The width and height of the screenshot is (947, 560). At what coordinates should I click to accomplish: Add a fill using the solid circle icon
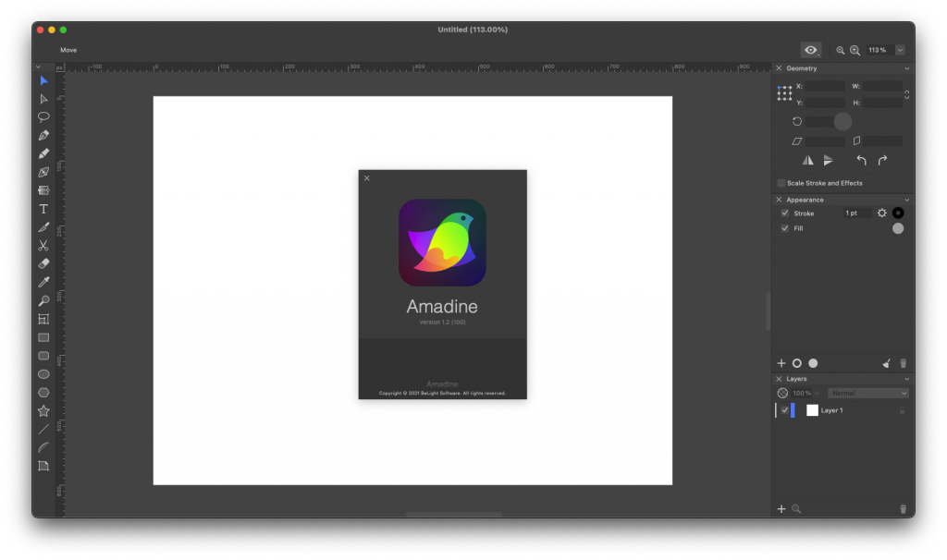point(813,363)
